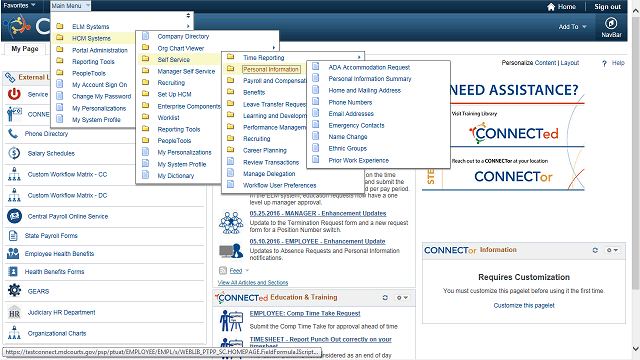Viewport: 640px width, 360px height.
Task: Open Phone Directory handset icon
Action: click(13, 133)
